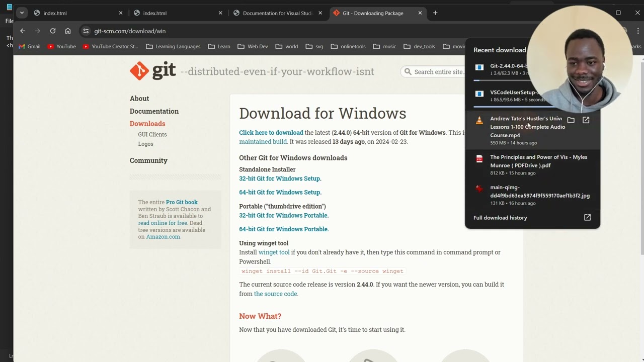644x362 pixels.
Task: Click the 'Click here to download' link
Action: coord(271,133)
